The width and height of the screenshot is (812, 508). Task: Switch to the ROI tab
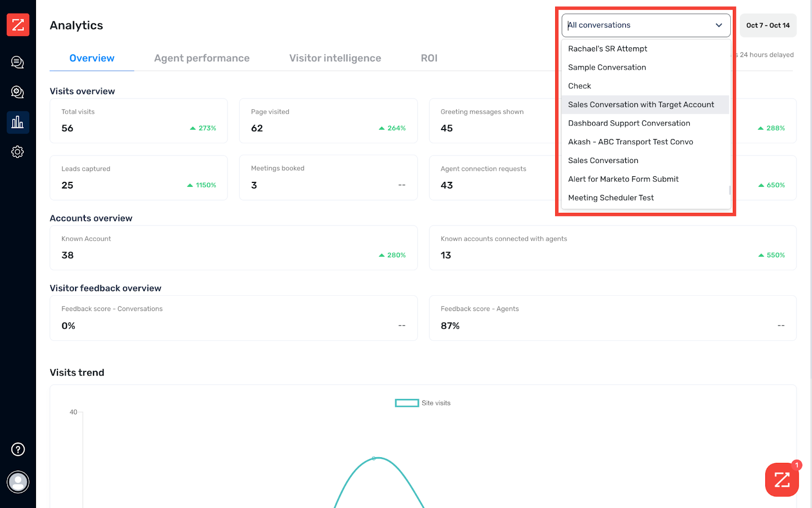point(429,58)
